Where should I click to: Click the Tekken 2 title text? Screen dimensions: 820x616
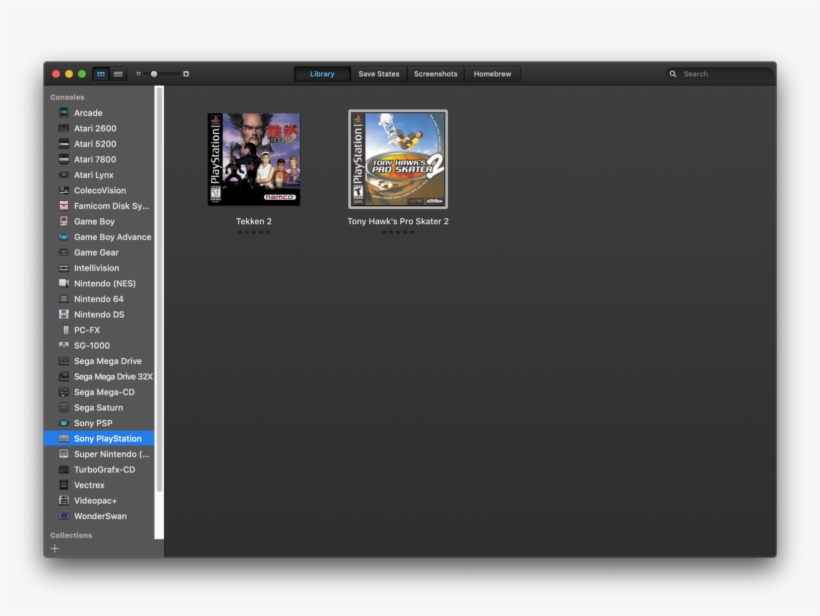(x=254, y=221)
